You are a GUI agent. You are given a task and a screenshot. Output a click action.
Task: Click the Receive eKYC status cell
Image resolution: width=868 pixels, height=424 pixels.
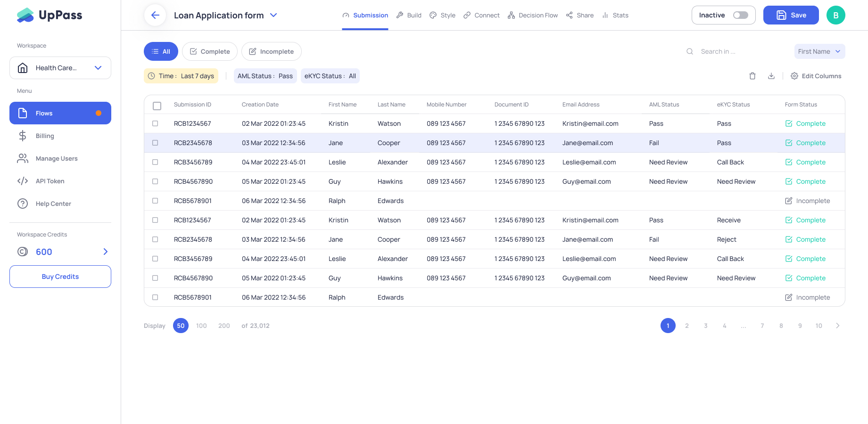pyautogui.click(x=729, y=220)
